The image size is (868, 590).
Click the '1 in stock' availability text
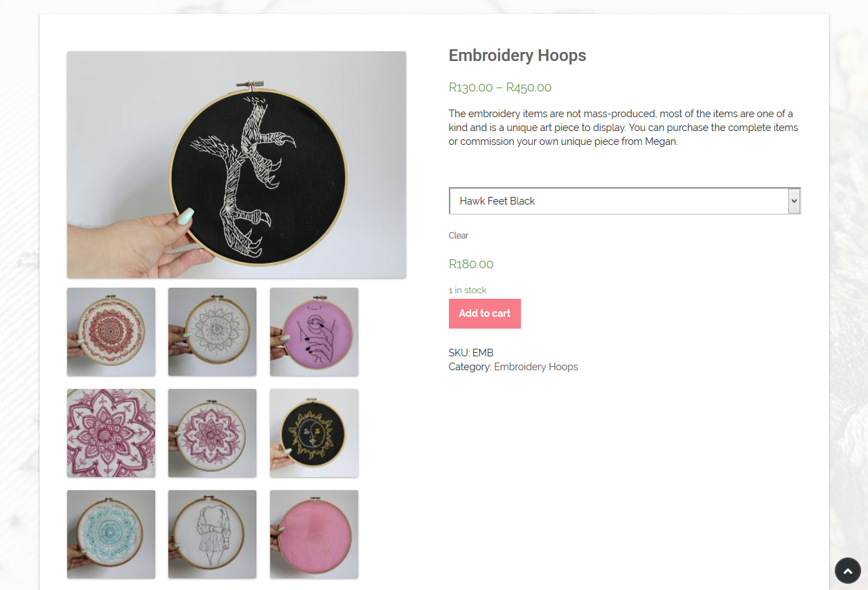click(x=468, y=290)
